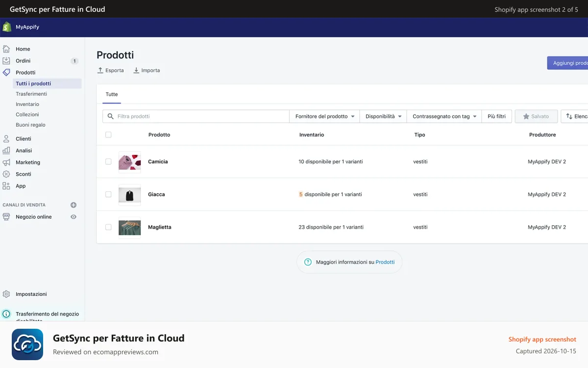Screen dimensions: 588x368
Task: Click the Sconti discount badge icon
Action: click(x=6, y=174)
